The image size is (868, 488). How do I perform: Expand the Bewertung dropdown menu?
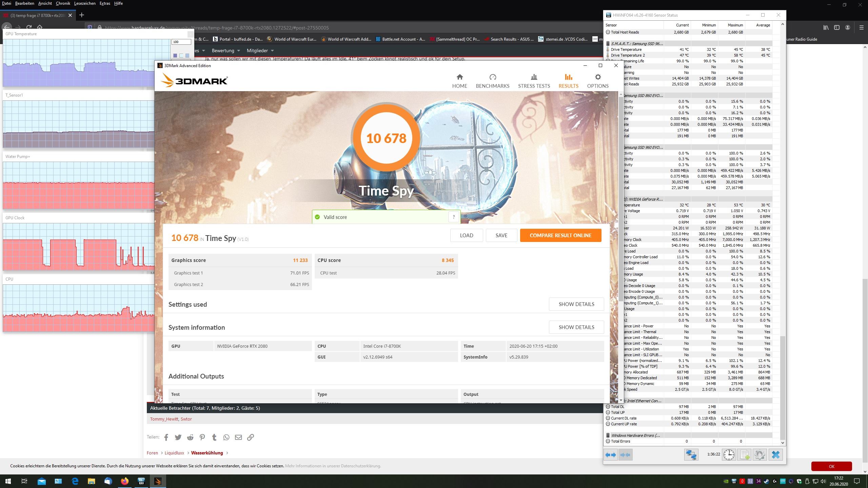(226, 50)
